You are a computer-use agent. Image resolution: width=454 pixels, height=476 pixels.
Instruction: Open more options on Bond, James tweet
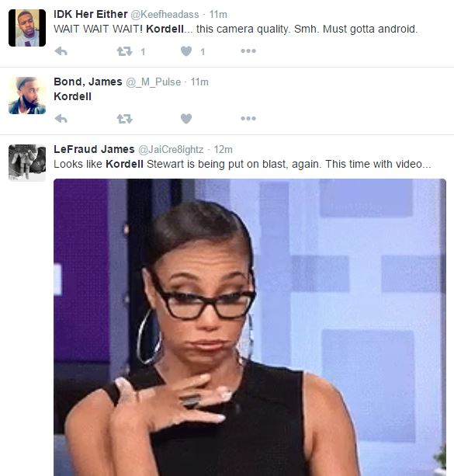coord(248,118)
